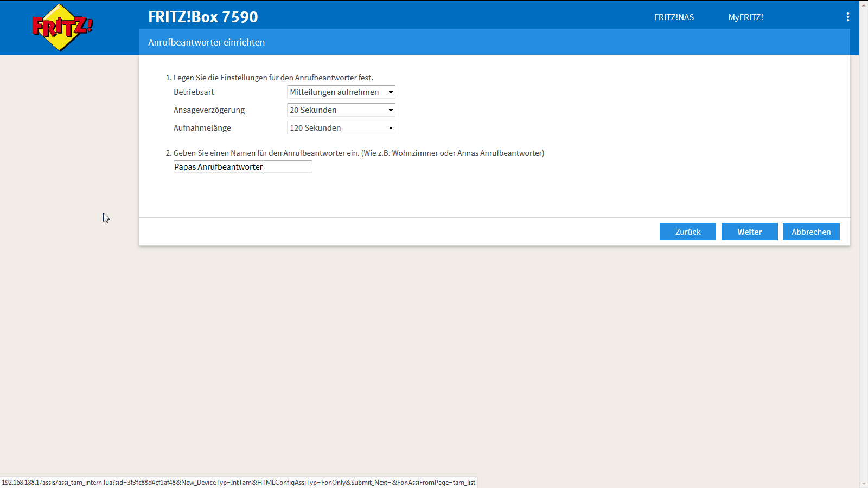Open the Ansageverzögerung dropdown
Screen dimensions: 868x488
tap(341, 110)
